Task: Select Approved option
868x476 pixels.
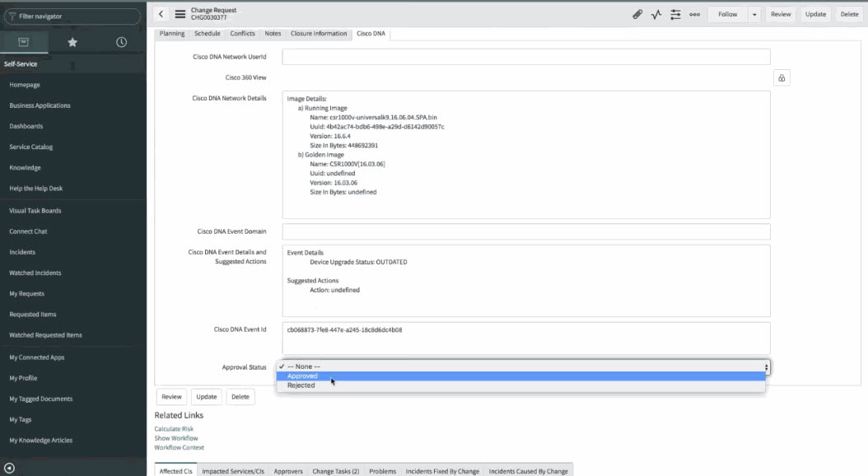Action: click(x=521, y=376)
